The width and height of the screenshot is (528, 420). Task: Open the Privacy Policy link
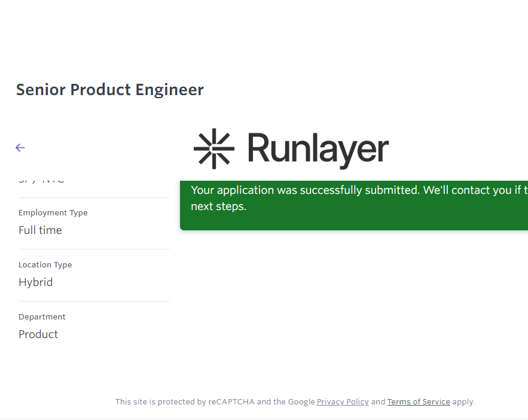pos(343,402)
